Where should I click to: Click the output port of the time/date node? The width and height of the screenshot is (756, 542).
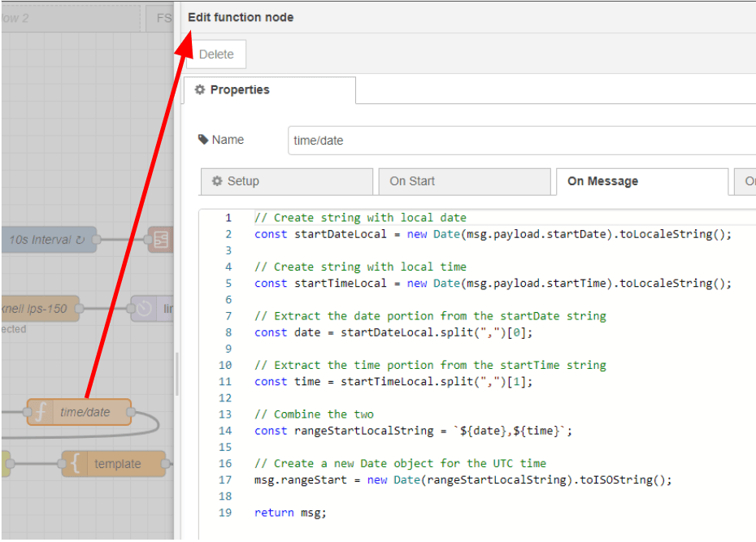(132, 412)
